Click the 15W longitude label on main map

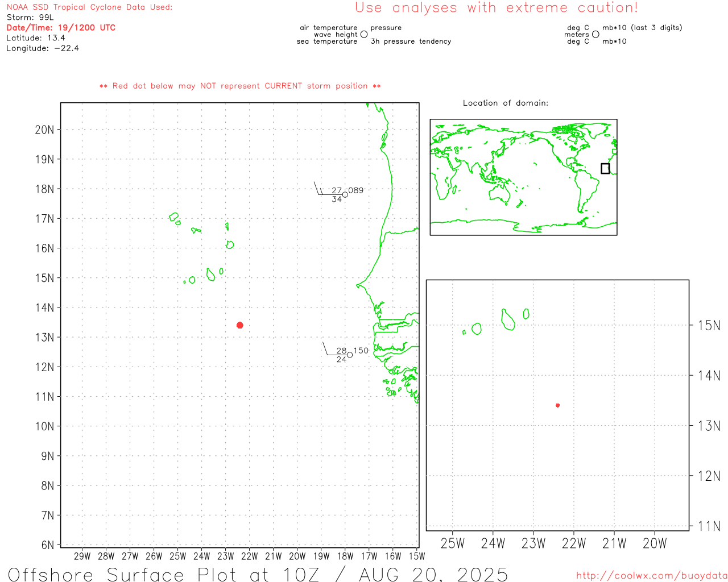pyautogui.click(x=417, y=556)
